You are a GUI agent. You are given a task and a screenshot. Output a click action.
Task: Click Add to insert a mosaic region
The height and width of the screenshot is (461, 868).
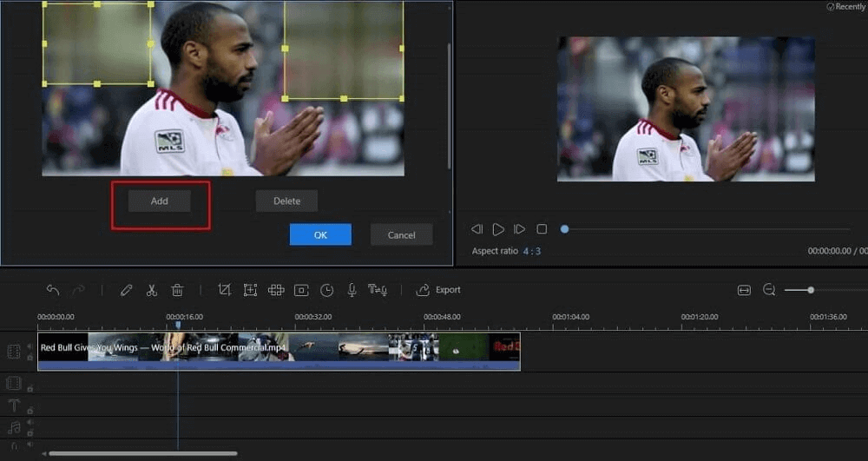point(160,201)
